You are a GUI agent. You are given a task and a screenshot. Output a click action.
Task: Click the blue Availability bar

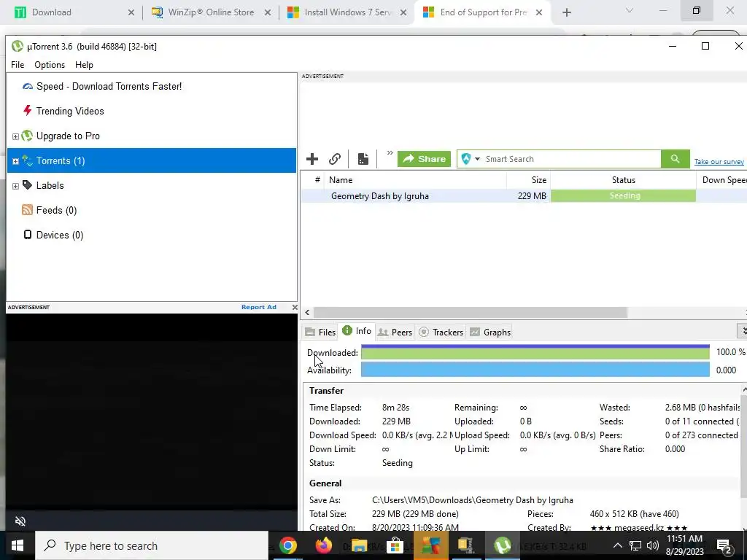[535, 370]
